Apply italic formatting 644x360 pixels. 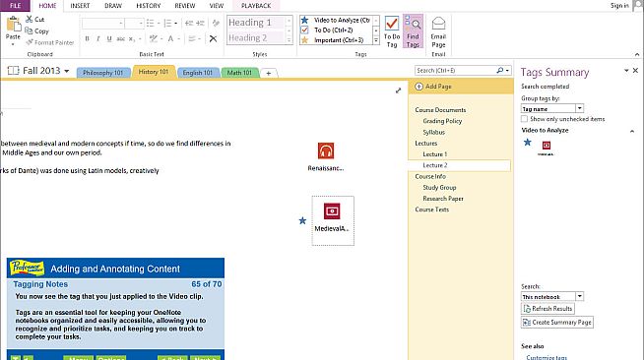pos(98,38)
